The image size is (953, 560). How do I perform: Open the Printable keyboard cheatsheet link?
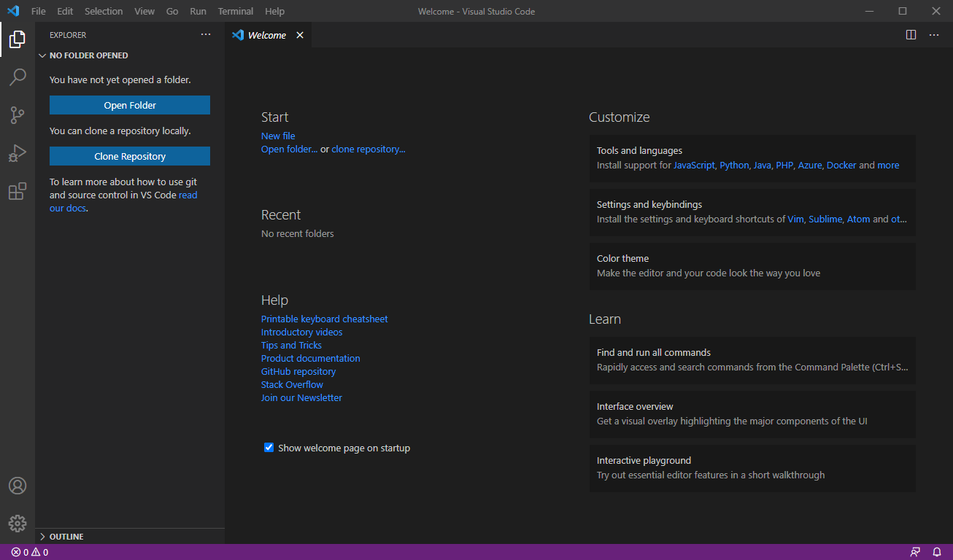click(x=324, y=319)
